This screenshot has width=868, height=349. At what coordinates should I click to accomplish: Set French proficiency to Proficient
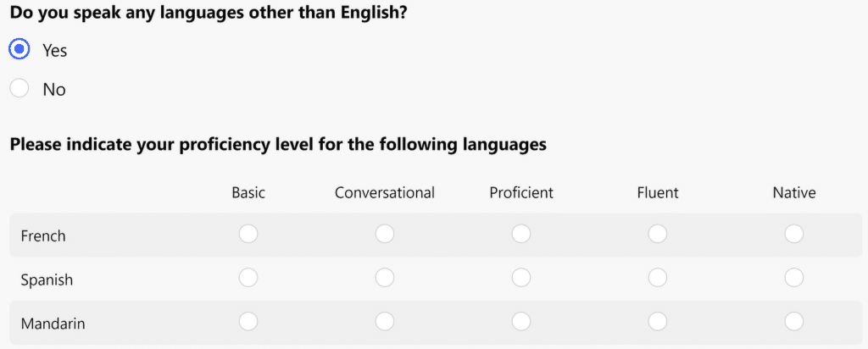[521, 234]
